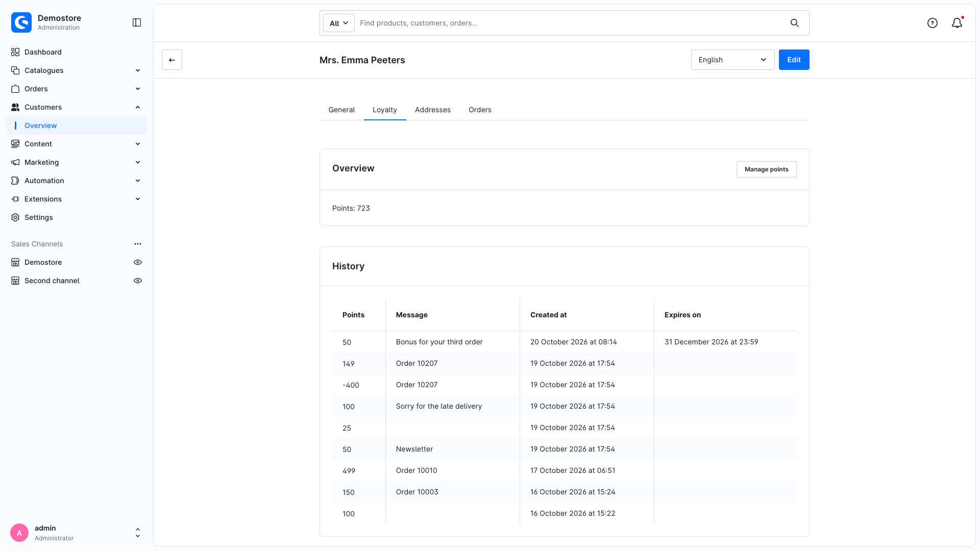The image size is (980, 551).
Task: Click the blue Edit button
Action: [794, 60]
